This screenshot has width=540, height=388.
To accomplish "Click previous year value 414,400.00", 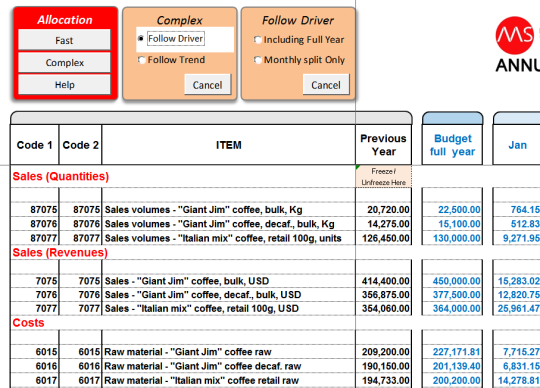I will point(383,281).
